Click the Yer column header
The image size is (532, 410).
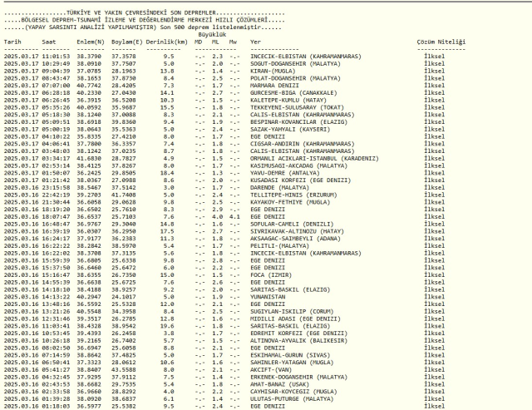255,41
